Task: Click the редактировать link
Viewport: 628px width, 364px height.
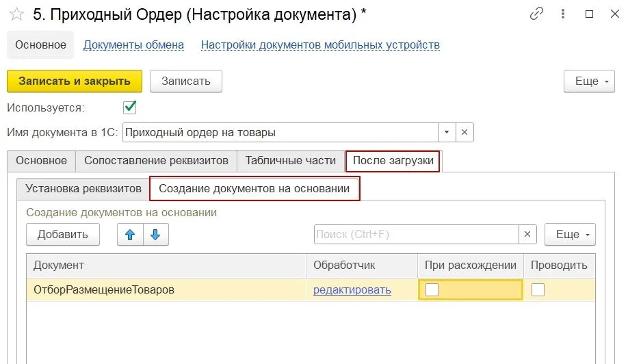Action: [352, 289]
